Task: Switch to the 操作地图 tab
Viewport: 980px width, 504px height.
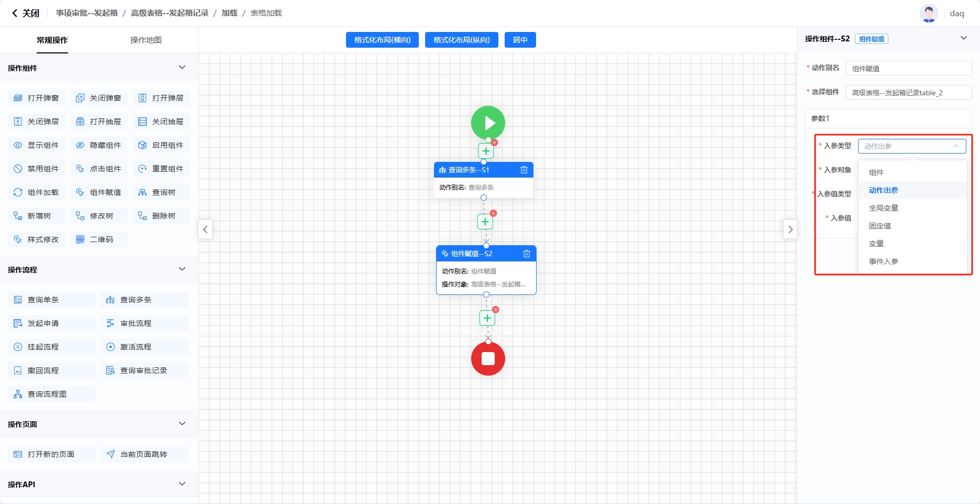Action: [146, 40]
